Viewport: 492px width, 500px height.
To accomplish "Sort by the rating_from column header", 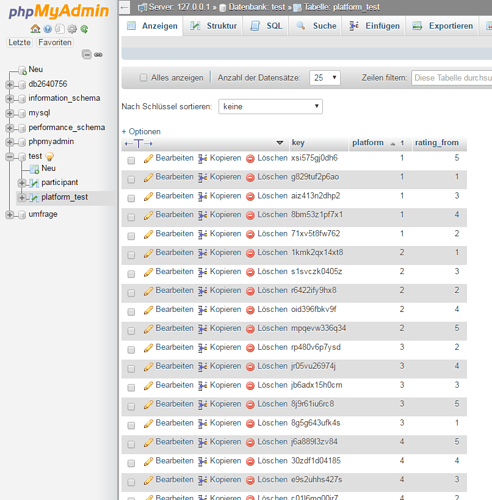I will [437, 143].
